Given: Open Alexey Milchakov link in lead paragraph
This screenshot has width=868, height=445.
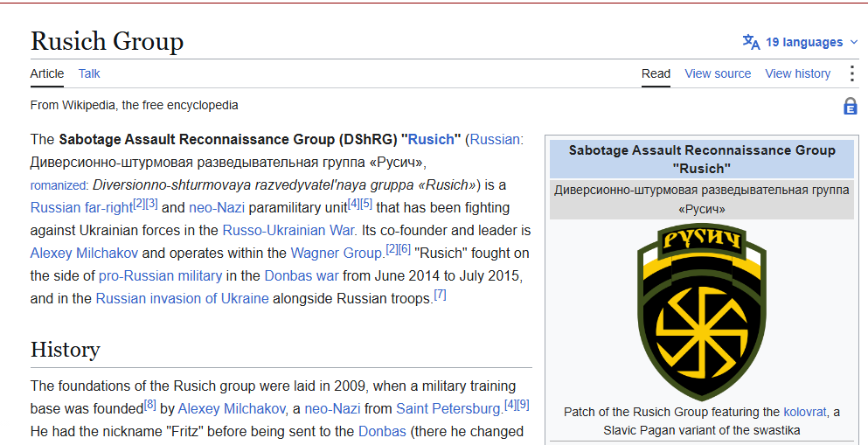Looking at the screenshot, I should [x=84, y=254].
